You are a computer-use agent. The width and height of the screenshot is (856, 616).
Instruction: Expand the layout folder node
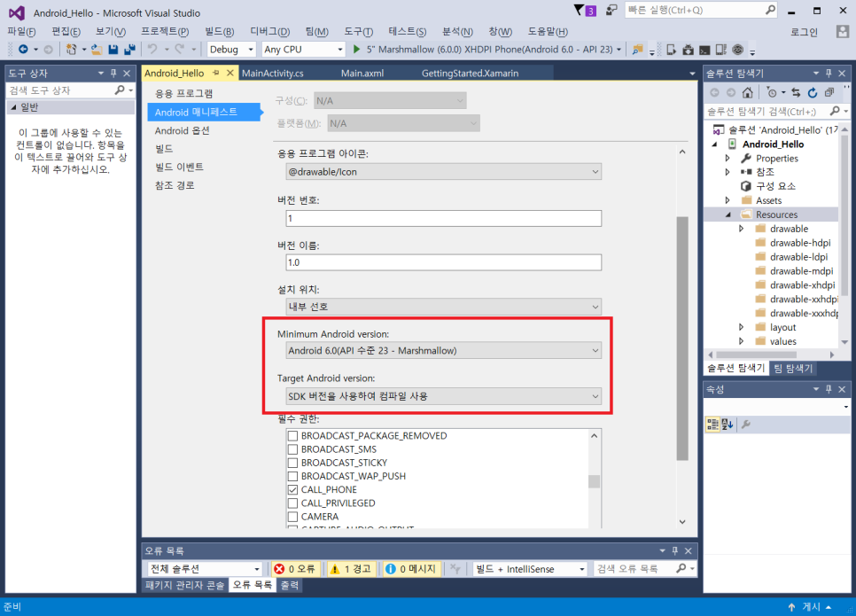coord(742,327)
